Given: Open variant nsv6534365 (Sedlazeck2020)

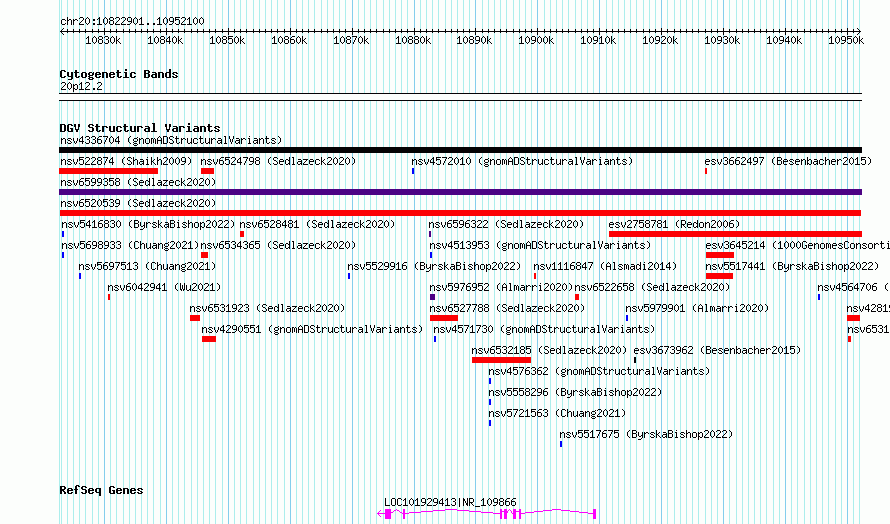Looking at the screenshot, I should click(278, 245).
